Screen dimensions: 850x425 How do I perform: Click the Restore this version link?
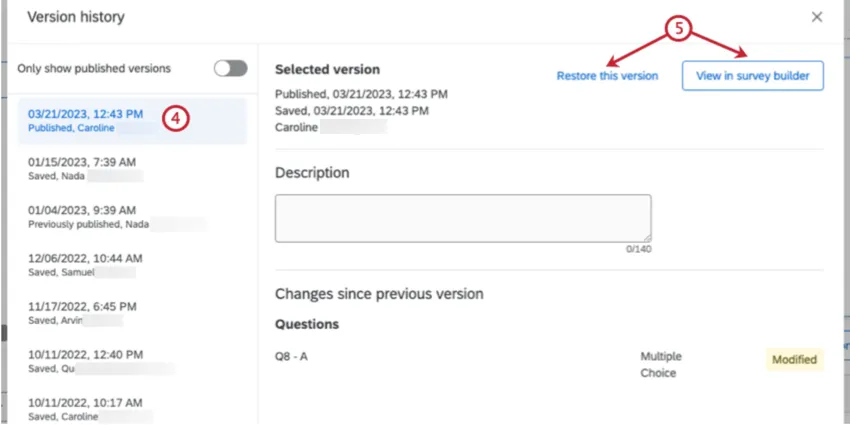pos(607,76)
